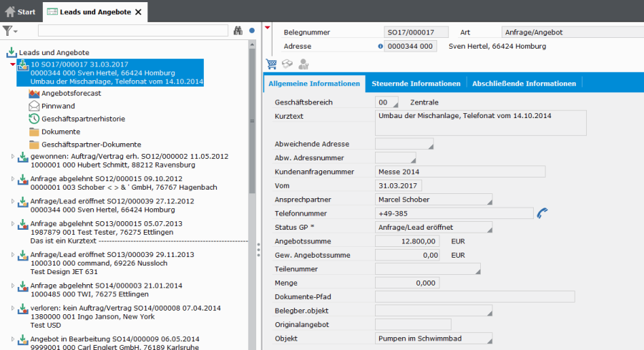Switch to Abschließende Informationen tab
Viewport: 644px width, 350px height.
point(524,84)
